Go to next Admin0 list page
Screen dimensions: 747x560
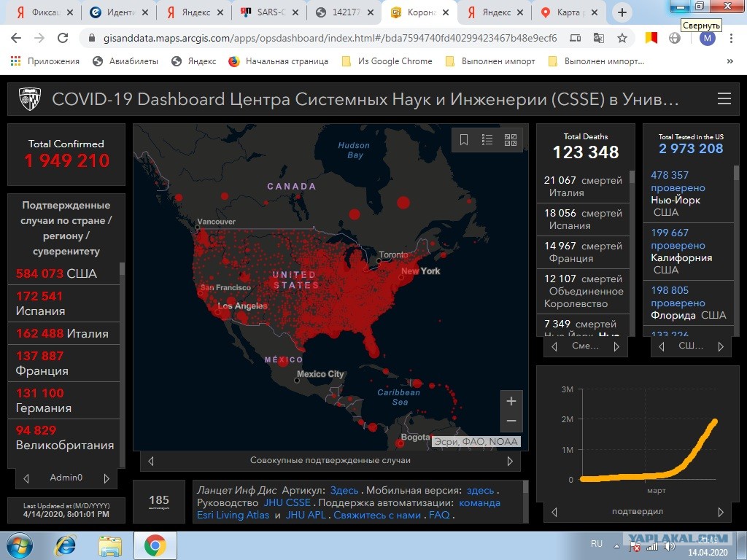click(x=107, y=478)
